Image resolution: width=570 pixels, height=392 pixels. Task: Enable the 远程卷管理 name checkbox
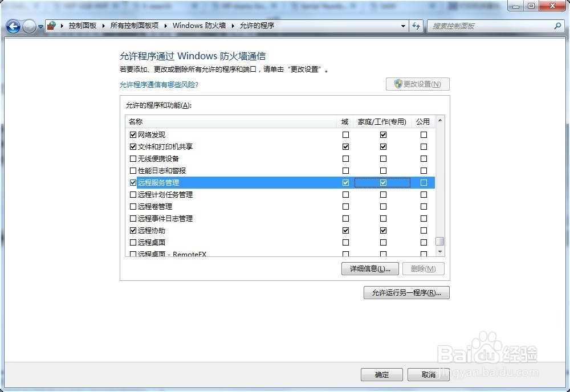133,207
